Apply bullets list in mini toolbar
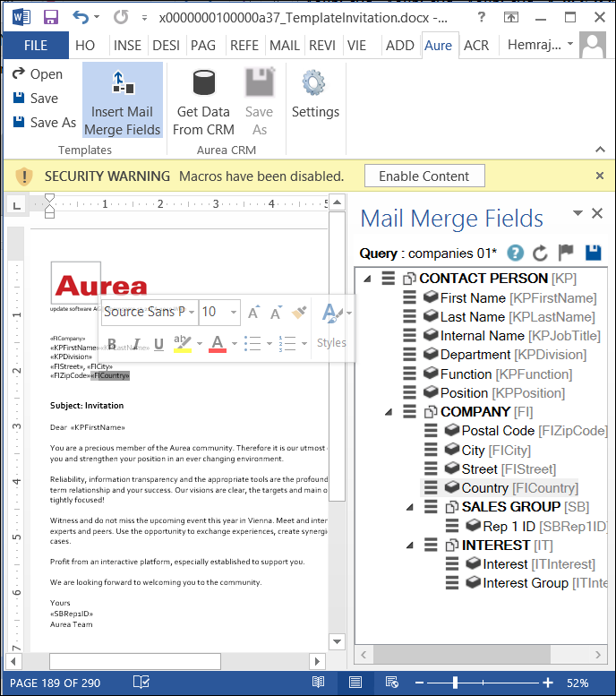The height and width of the screenshot is (696, 616). pos(252,344)
